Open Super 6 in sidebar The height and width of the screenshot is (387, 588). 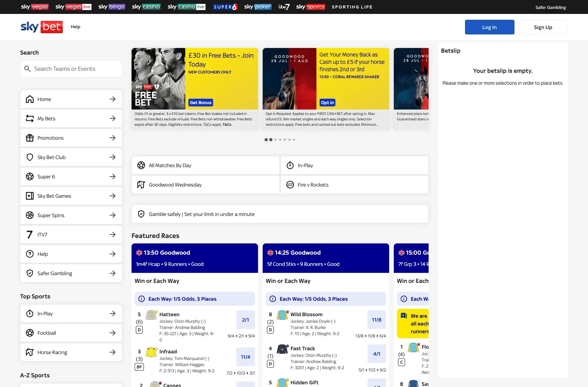pos(71,176)
